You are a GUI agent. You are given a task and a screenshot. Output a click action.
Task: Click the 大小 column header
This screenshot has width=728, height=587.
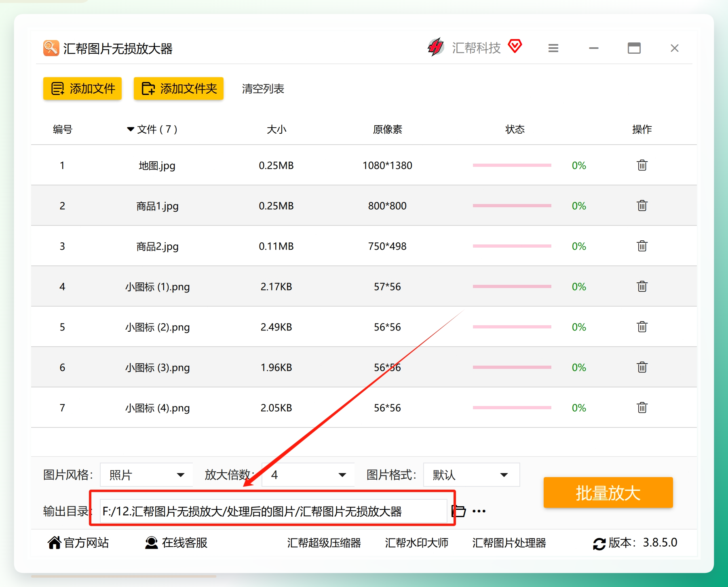pyautogui.click(x=276, y=129)
